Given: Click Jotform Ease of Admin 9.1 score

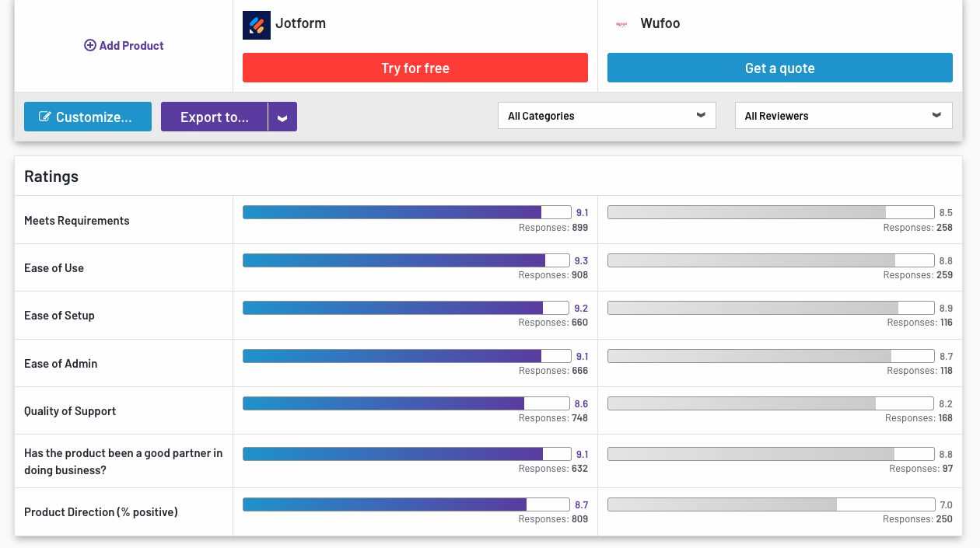Looking at the screenshot, I should point(582,357).
